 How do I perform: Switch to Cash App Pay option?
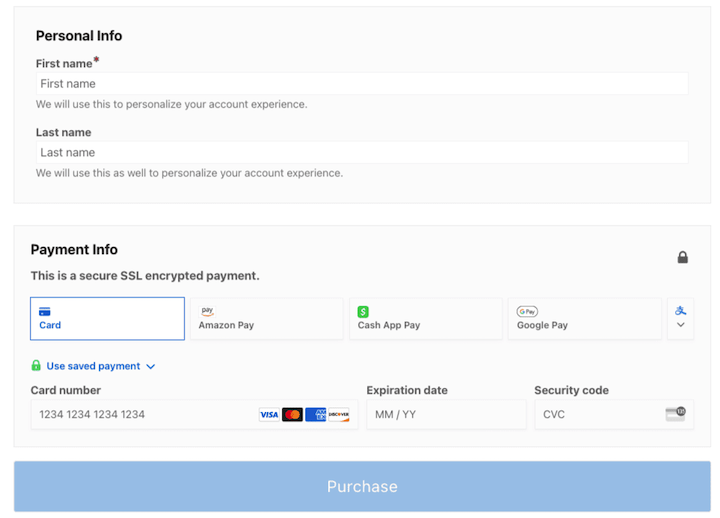click(x=425, y=319)
